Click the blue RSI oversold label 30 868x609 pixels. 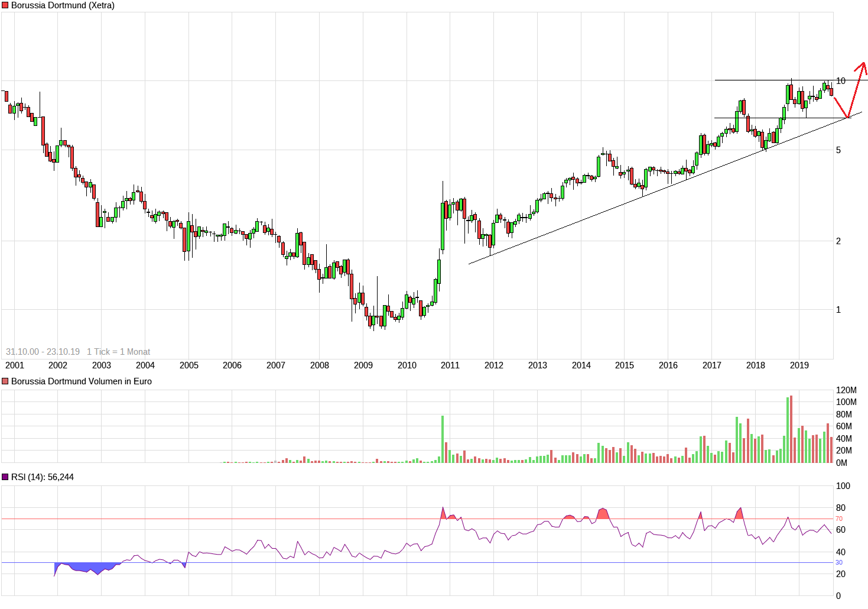click(839, 563)
